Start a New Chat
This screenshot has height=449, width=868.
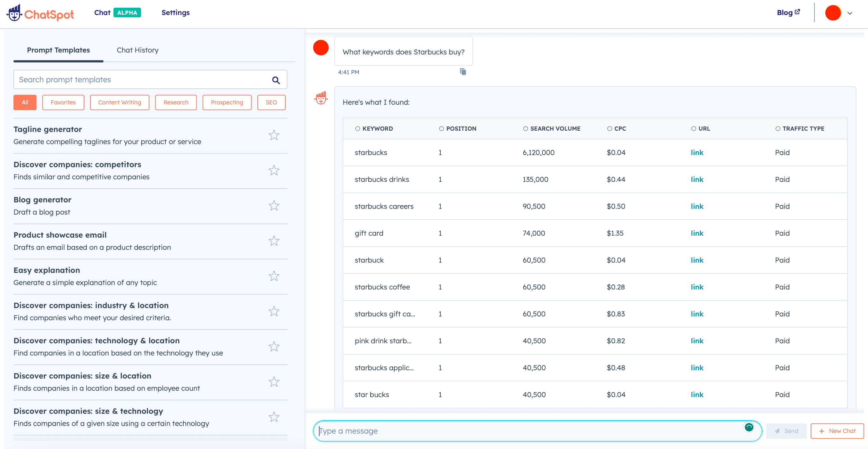coord(837,431)
